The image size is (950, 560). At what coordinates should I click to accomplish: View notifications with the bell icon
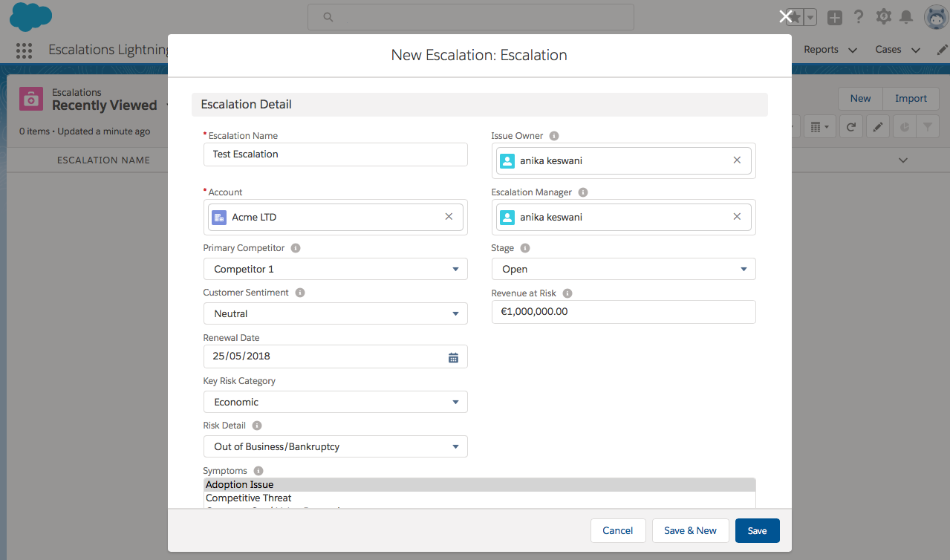(x=906, y=16)
